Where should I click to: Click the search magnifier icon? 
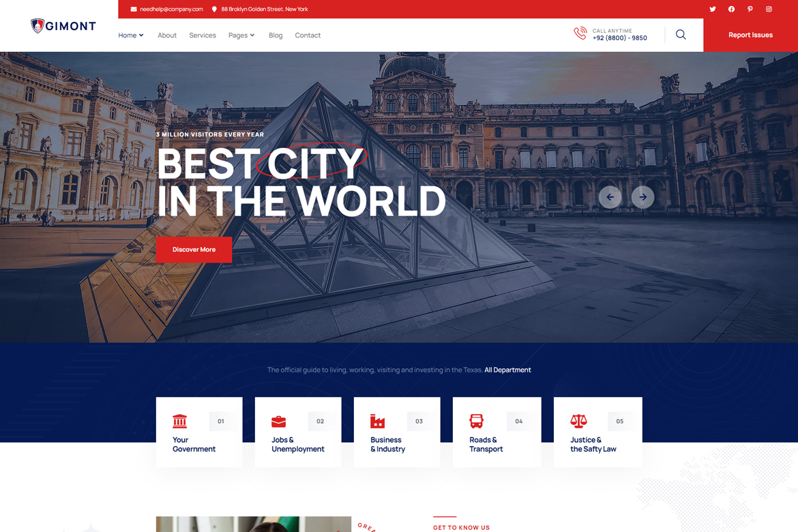(x=680, y=35)
